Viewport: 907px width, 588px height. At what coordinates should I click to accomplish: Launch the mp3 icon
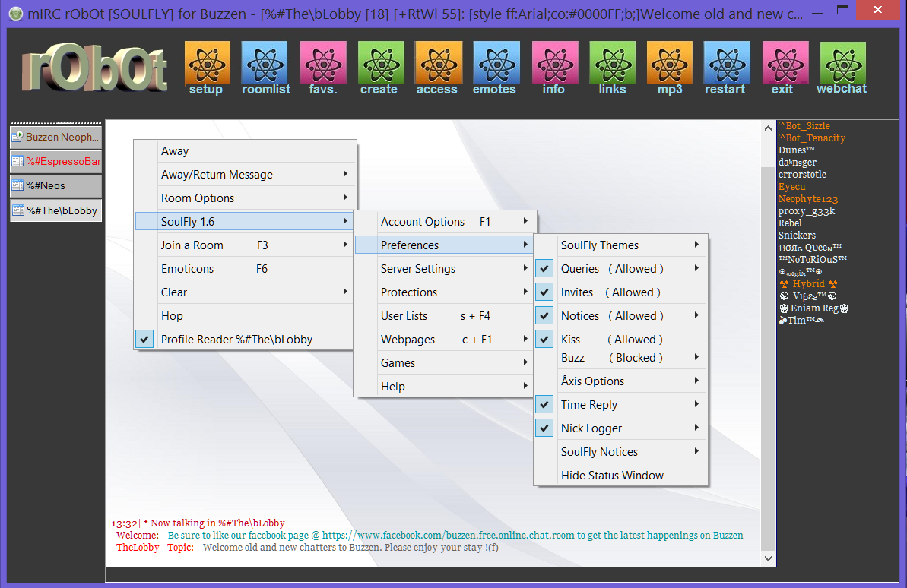[669, 68]
